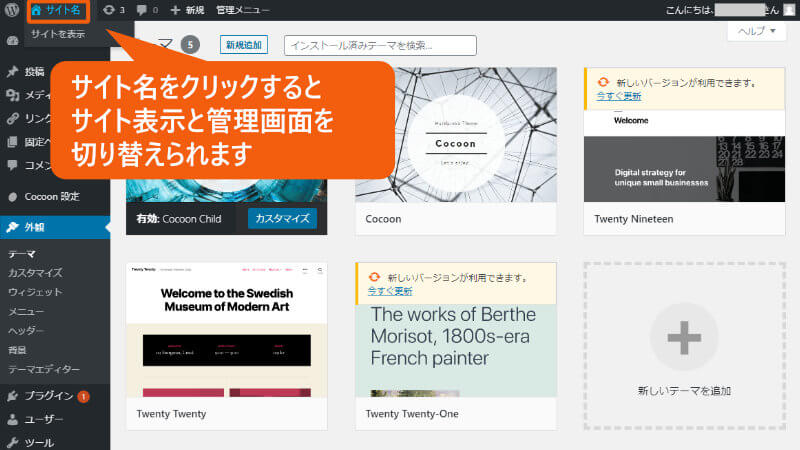800x450 pixels.
Task: Click the '有効: Cocoon Child' label
Action: (x=179, y=219)
